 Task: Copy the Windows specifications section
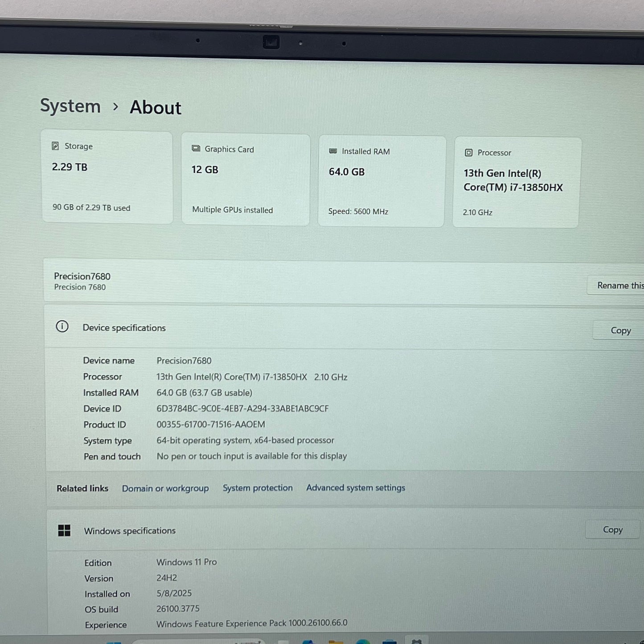(613, 529)
